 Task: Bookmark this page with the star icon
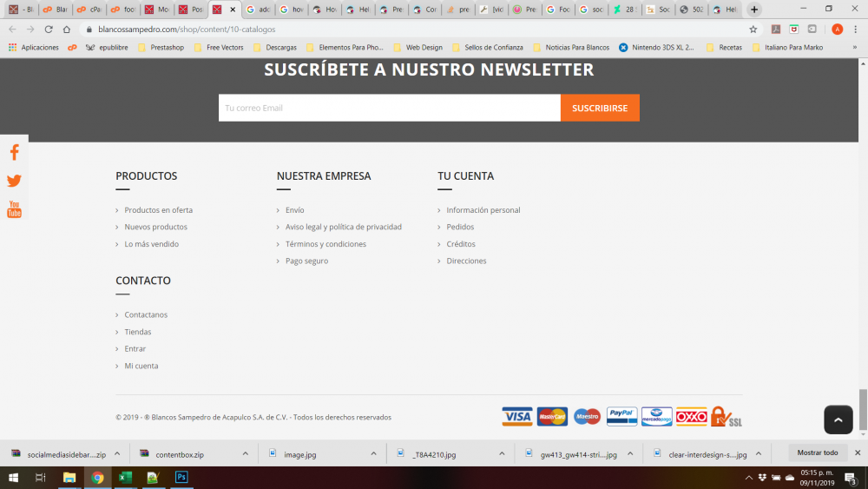[x=753, y=30]
